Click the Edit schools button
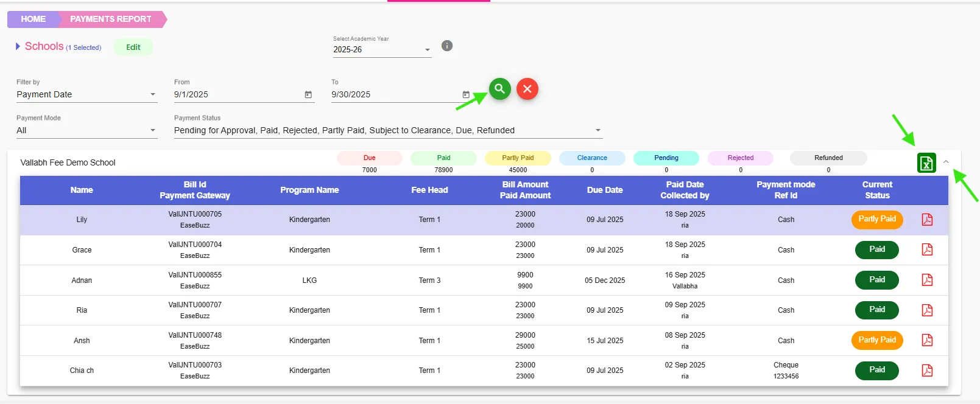The height and width of the screenshot is (404, 980). [133, 47]
